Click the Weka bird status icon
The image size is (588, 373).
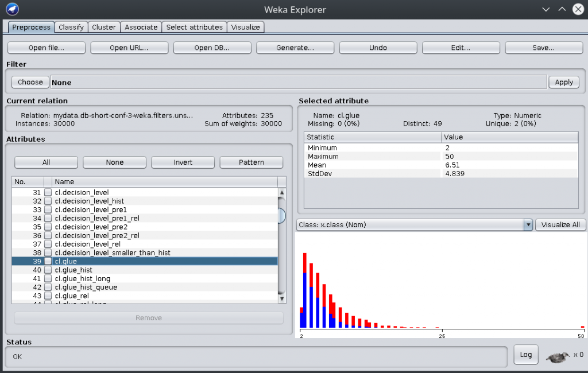(x=558, y=357)
